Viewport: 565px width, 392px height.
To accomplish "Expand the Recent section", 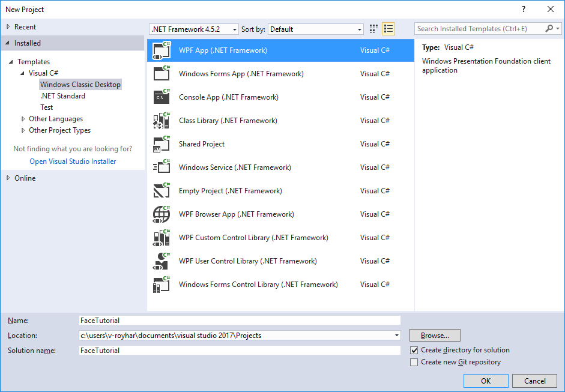I will [x=8, y=26].
